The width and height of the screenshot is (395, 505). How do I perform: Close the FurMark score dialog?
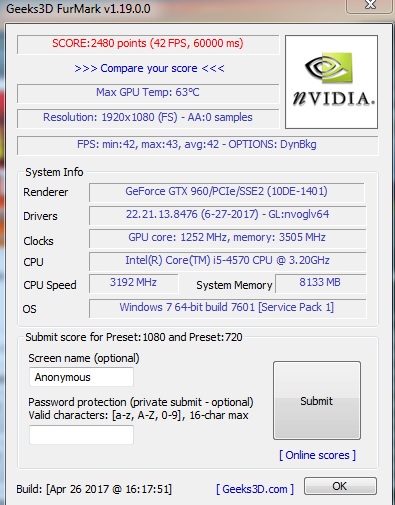[369, 6]
